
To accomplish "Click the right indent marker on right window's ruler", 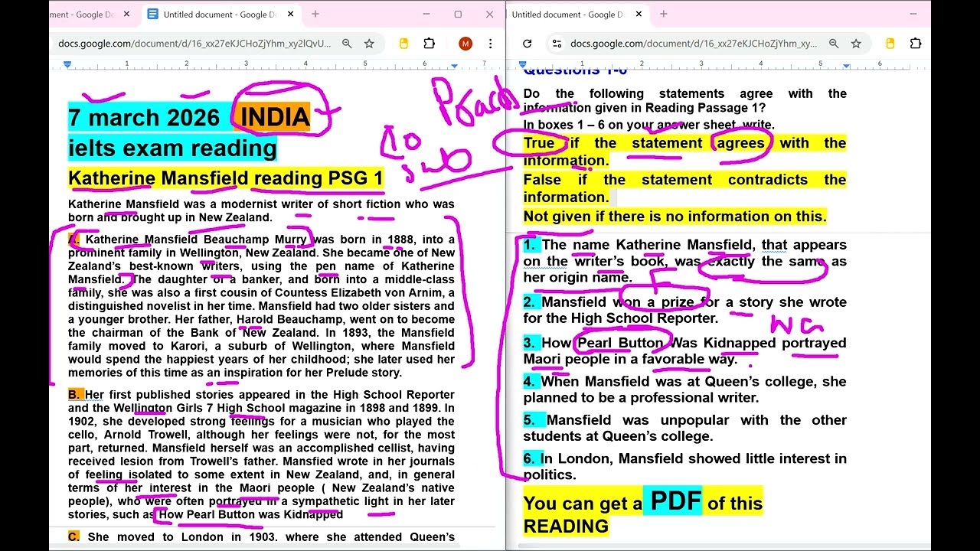I will (x=846, y=66).
